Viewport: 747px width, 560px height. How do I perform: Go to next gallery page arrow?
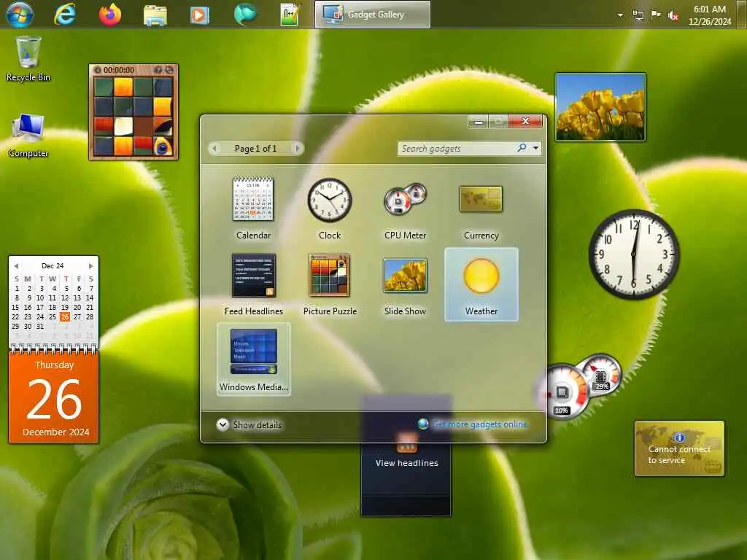pos(298,149)
